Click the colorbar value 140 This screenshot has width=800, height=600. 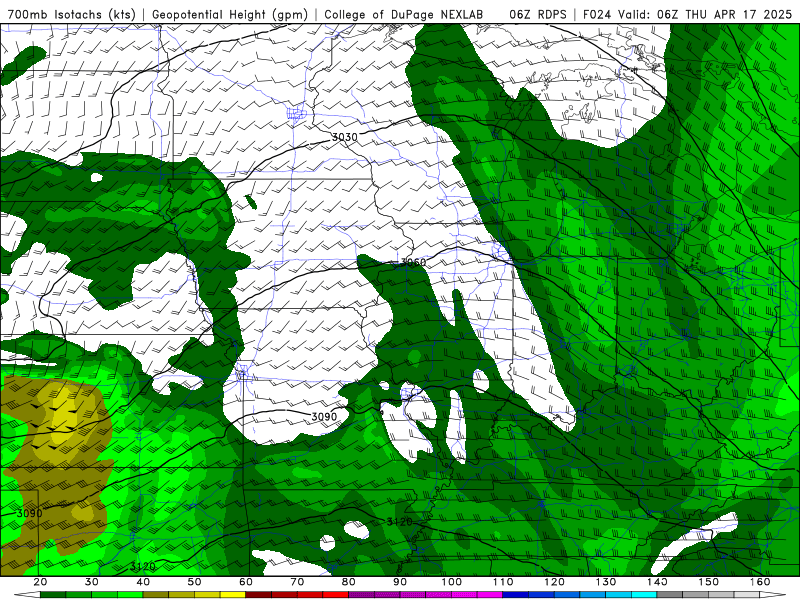657,582
